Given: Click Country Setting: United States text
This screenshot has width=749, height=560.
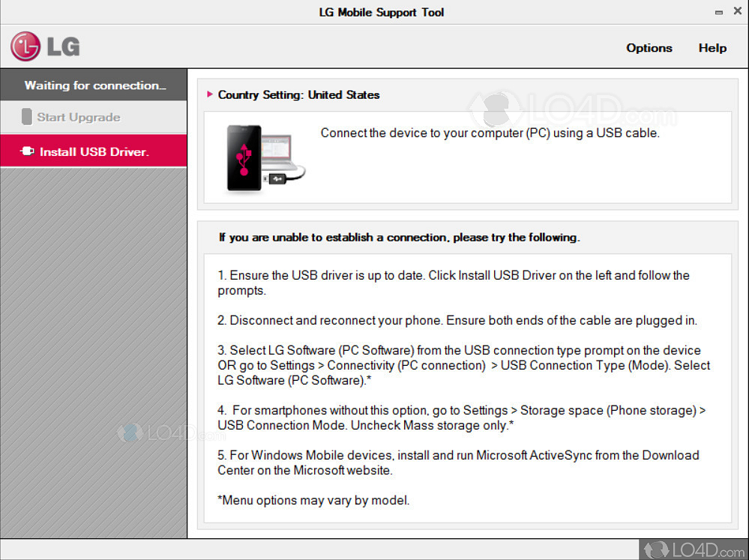Looking at the screenshot, I should [x=298, y=94].
